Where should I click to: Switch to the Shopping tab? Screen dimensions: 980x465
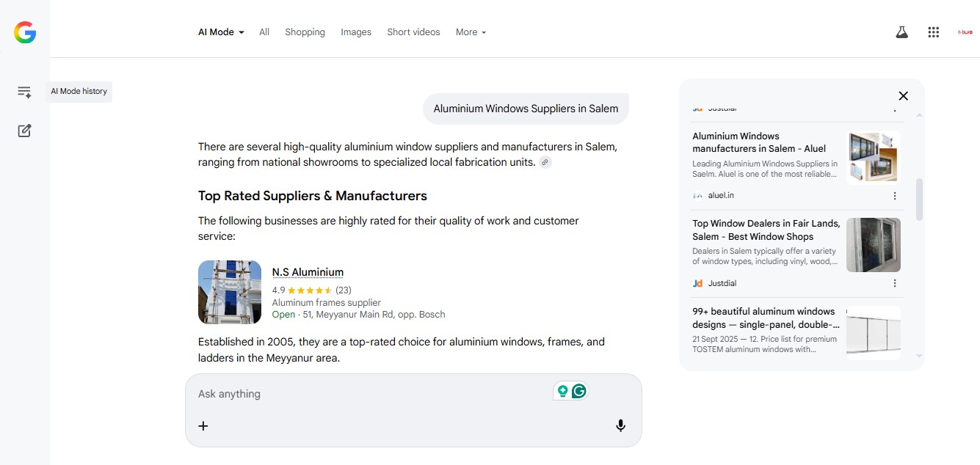pos(305,32)
